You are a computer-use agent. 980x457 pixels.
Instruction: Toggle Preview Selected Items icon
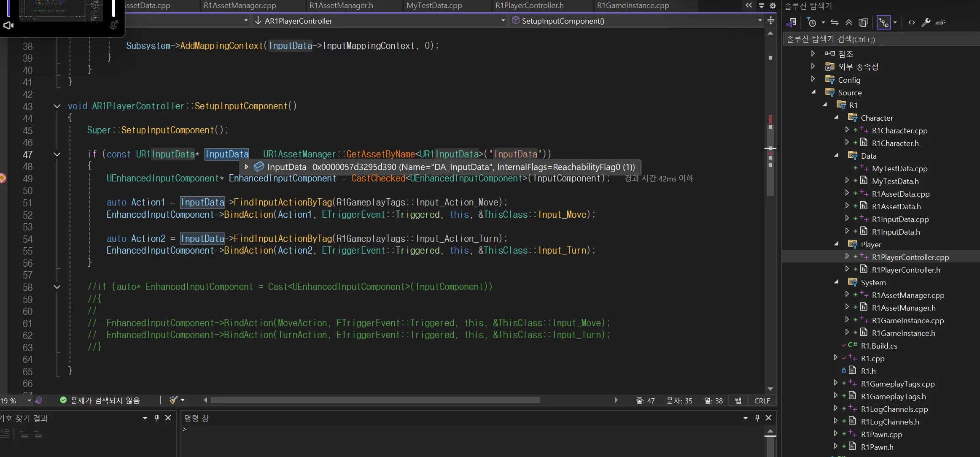(x=940, y=22)
